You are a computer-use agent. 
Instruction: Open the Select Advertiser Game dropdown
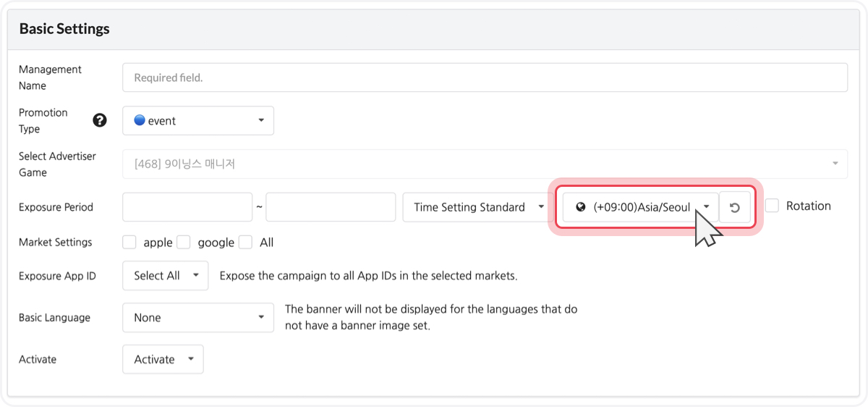point(485,164)
